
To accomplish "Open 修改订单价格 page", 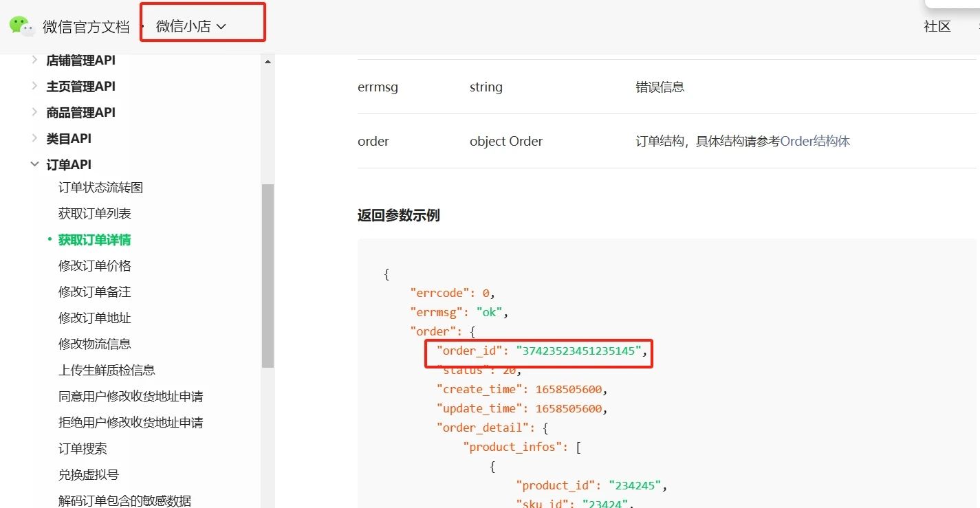I will tap(94, 266).
